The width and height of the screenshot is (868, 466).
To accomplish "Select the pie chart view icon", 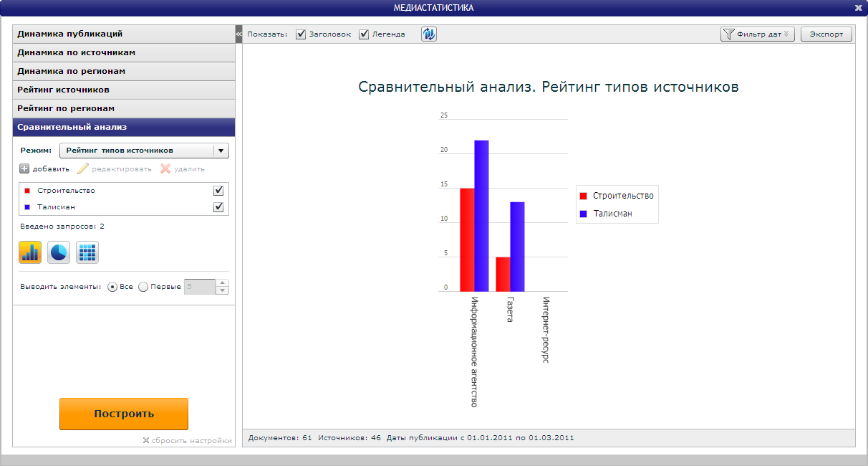I will (59, 252).
